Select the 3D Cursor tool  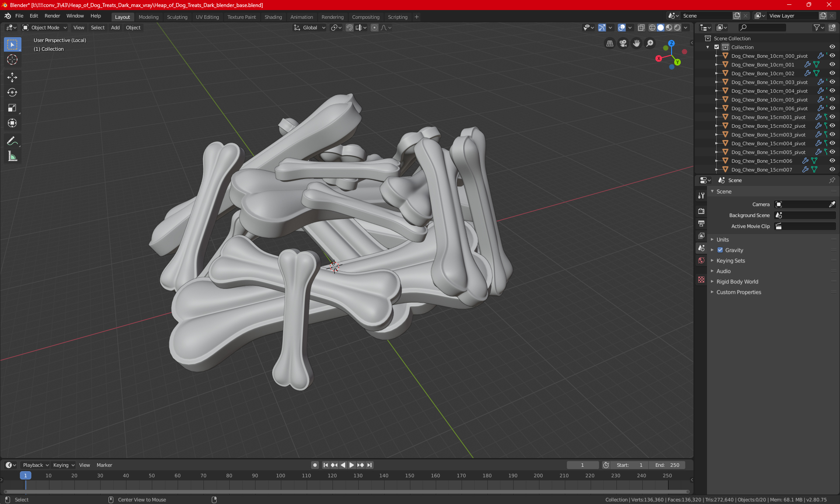tap(12, 59)
